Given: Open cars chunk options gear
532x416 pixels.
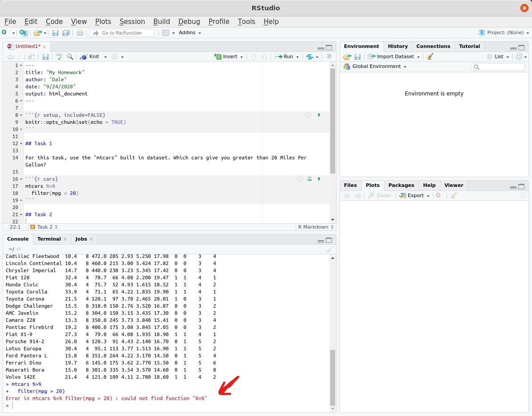Looking at the screenshot, I should 300,178.
